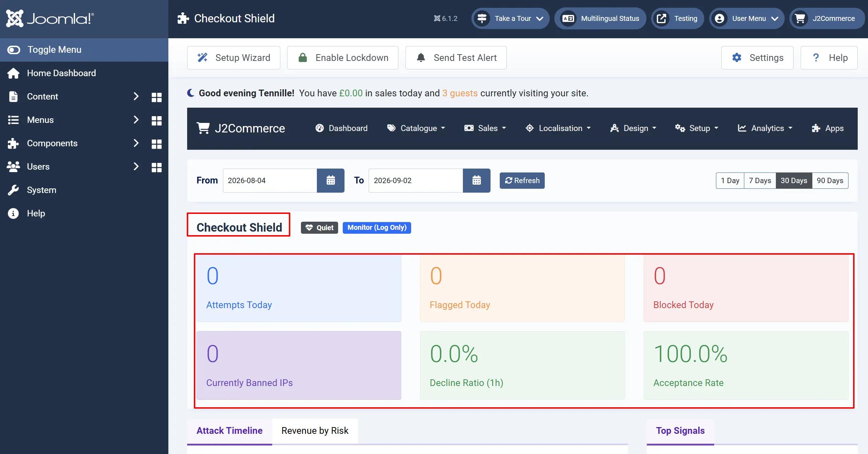
Task: Open the Menus dashboard grid icon
Action: point(157,120)
